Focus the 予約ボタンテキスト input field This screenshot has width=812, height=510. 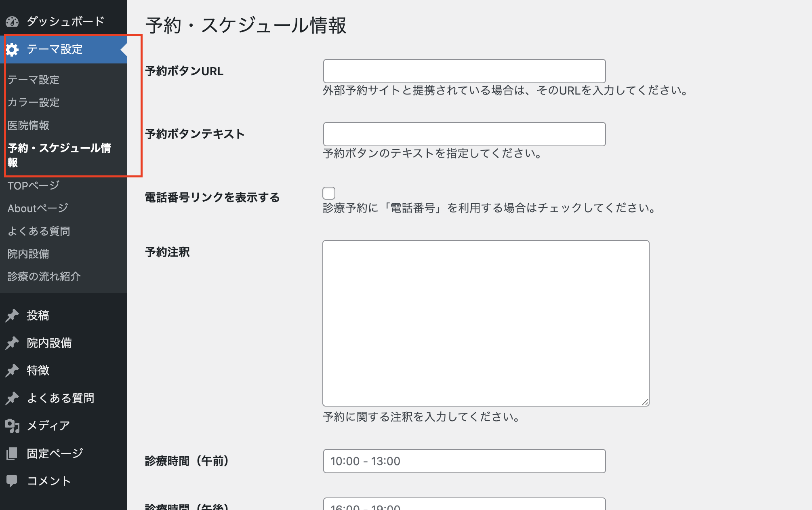tap(464, 134)
